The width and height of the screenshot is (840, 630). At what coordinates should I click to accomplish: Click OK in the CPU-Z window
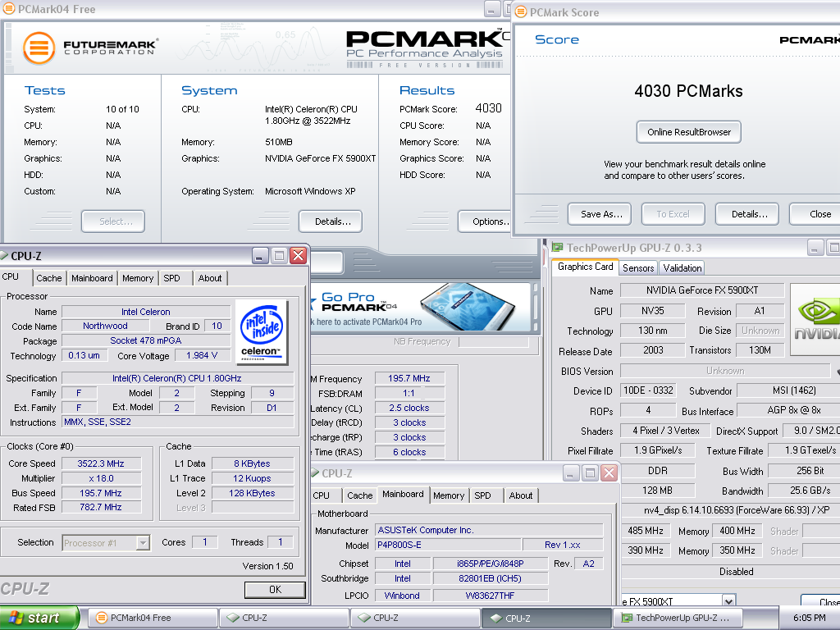click(x=275, y=590)
